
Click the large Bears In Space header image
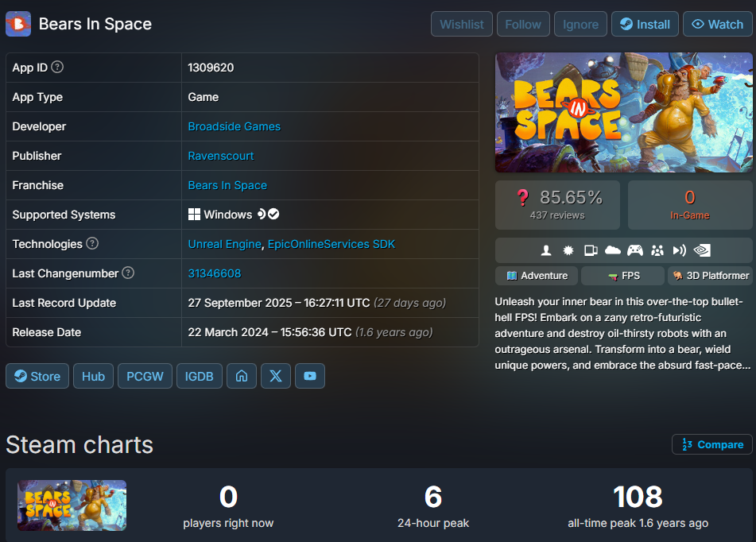(623, 112)
